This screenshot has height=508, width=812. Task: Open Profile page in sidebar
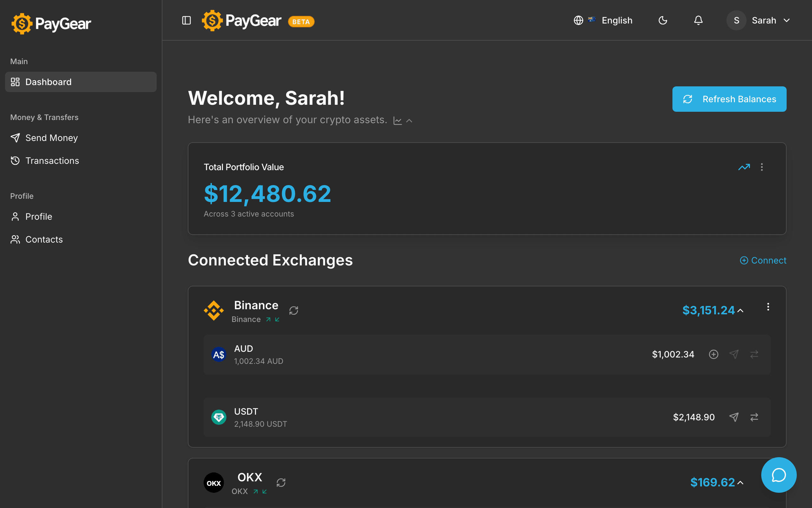(x=81, y=216)
